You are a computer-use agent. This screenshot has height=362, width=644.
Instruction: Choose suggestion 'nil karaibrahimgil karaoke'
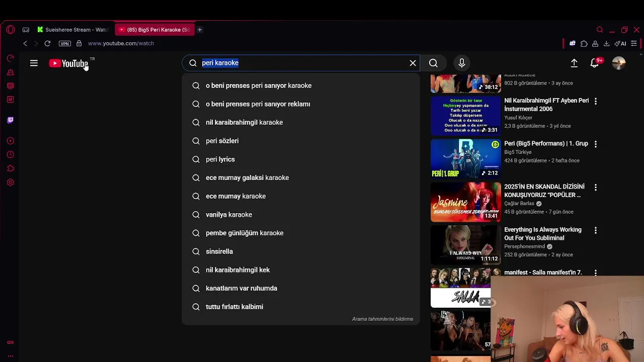pos(301,122)
